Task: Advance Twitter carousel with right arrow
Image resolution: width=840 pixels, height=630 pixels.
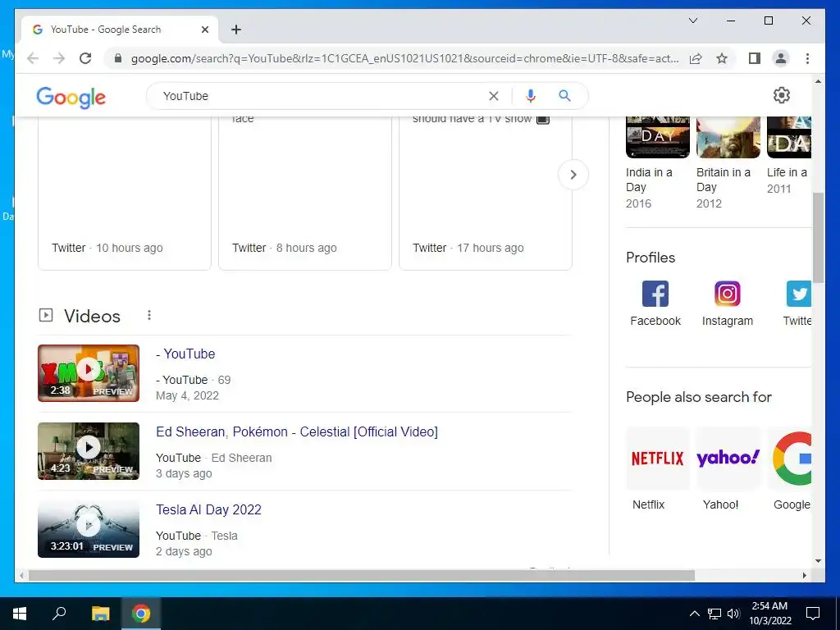Action: pyautogui.click(x=573, y=175)
